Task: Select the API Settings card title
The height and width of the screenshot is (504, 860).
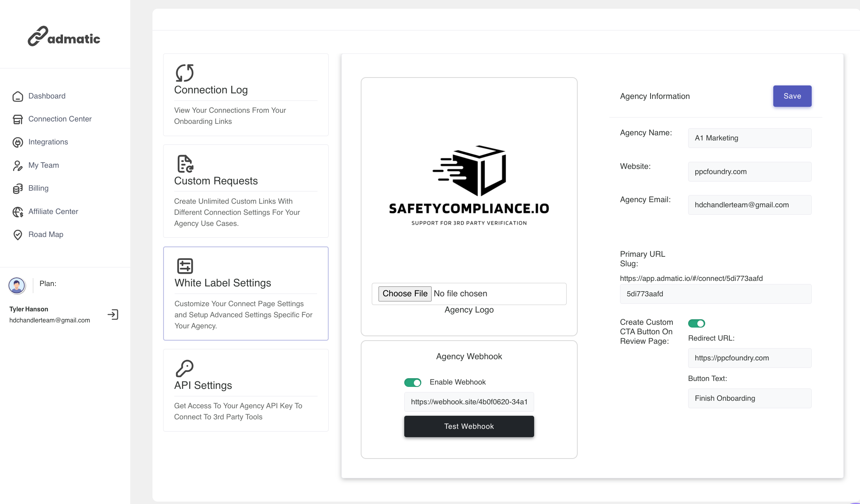Action: [x=203, y=386]
